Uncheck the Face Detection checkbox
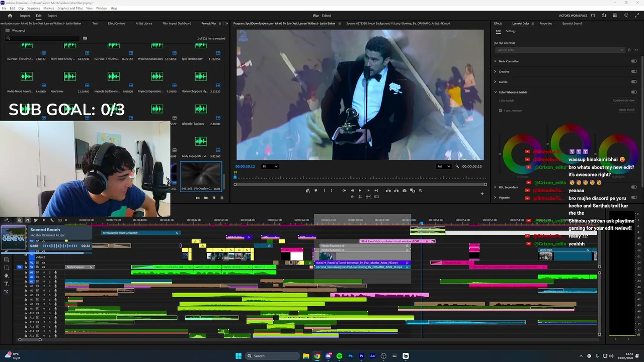The width and height of the screenshot is (644, 362). tap(500, 111)
